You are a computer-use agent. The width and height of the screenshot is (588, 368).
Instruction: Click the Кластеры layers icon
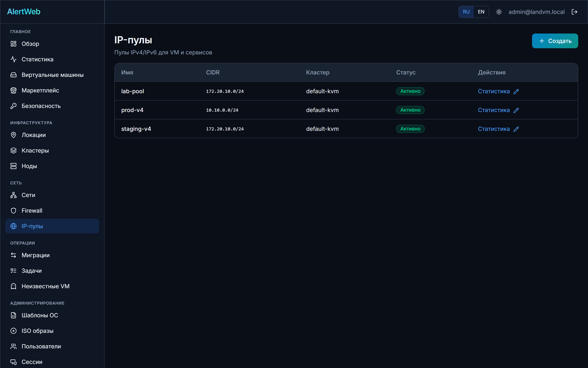click(13, 151)
